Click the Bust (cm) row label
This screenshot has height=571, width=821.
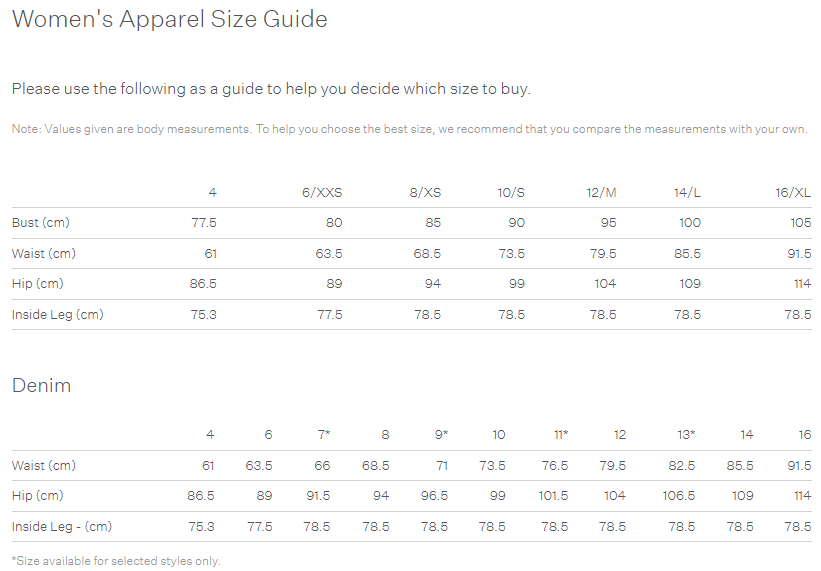[x=41, y=222]
